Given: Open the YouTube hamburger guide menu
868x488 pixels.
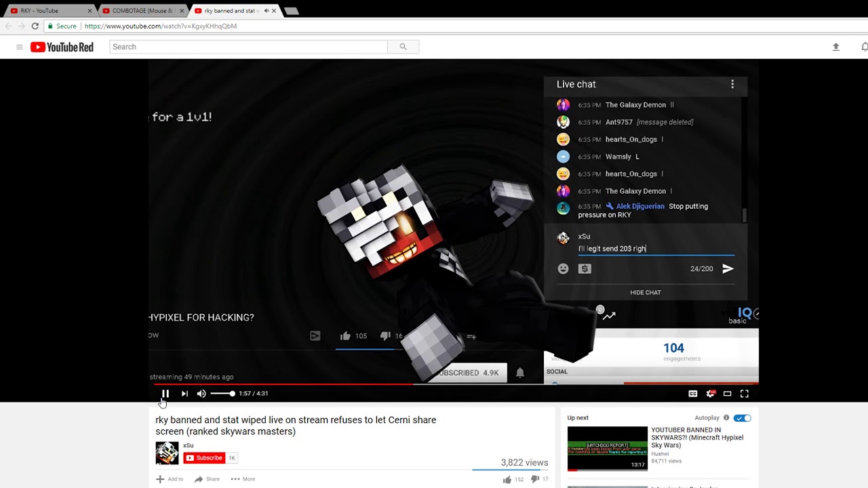Looking at the screenshot, I should (20, 47).
